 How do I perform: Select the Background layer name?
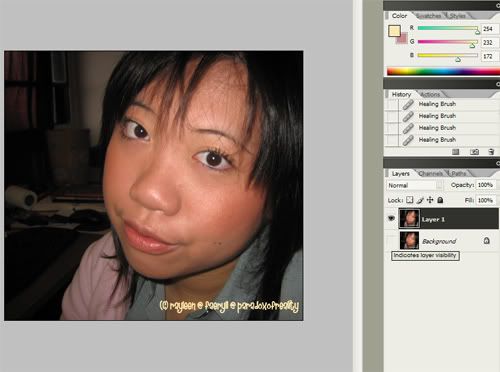point(439,241)
